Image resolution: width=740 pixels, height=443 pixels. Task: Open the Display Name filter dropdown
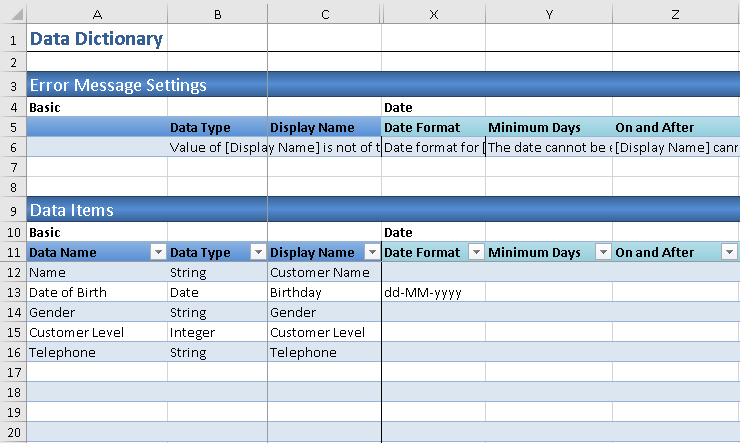pyautogui.click(x=371, y=253)
